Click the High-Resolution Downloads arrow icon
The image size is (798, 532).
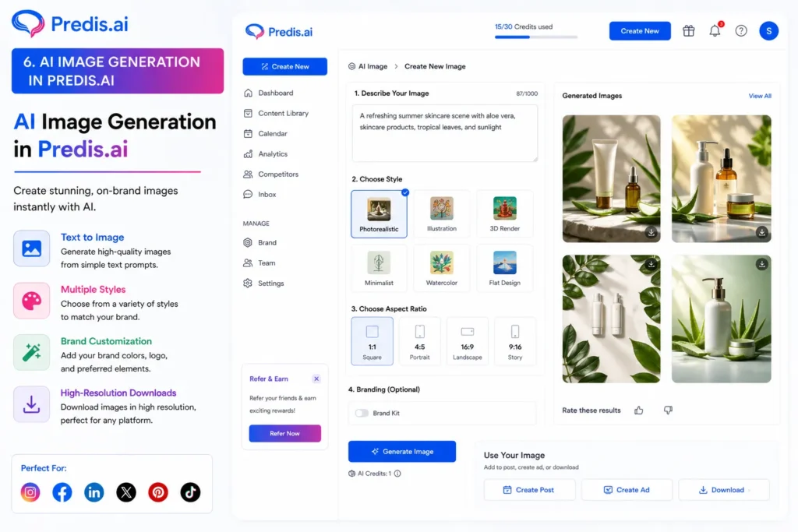(31, 404)
